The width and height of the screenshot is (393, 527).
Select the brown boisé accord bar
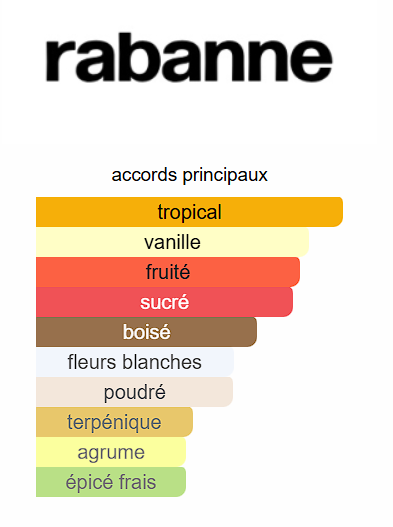[x=146, y=332]
